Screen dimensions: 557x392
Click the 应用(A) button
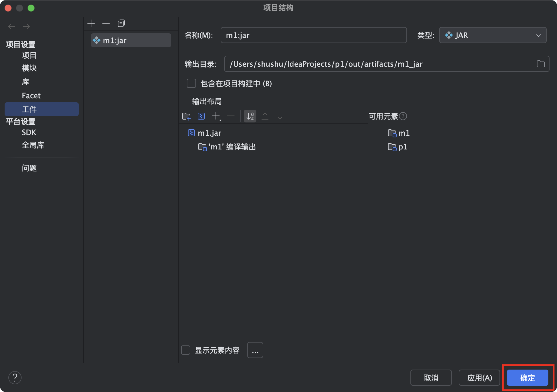[479, 378]
